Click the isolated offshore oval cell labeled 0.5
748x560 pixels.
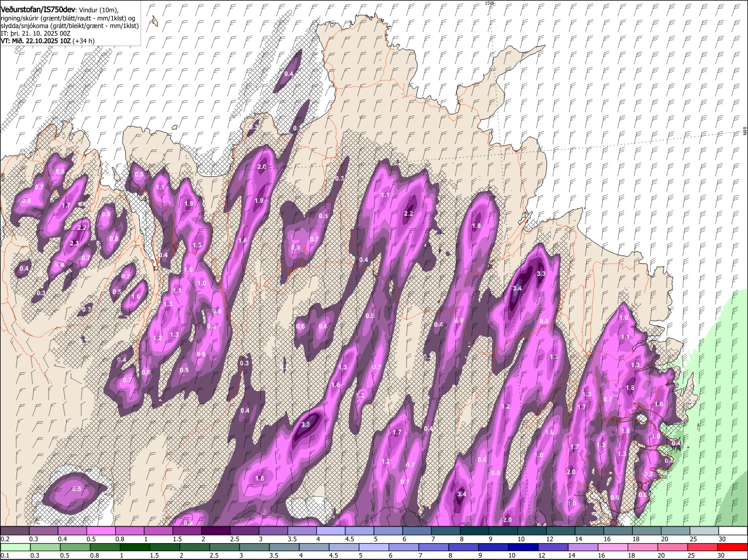(75, 489)
